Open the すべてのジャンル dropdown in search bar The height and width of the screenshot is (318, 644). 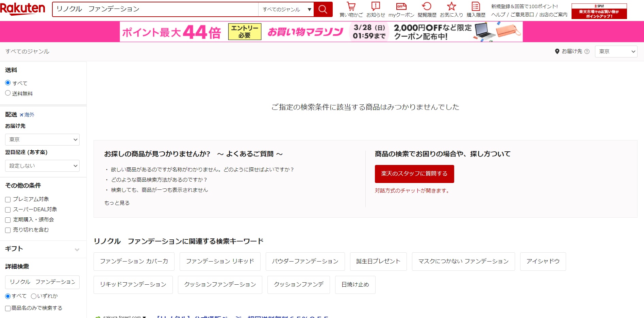286,10
